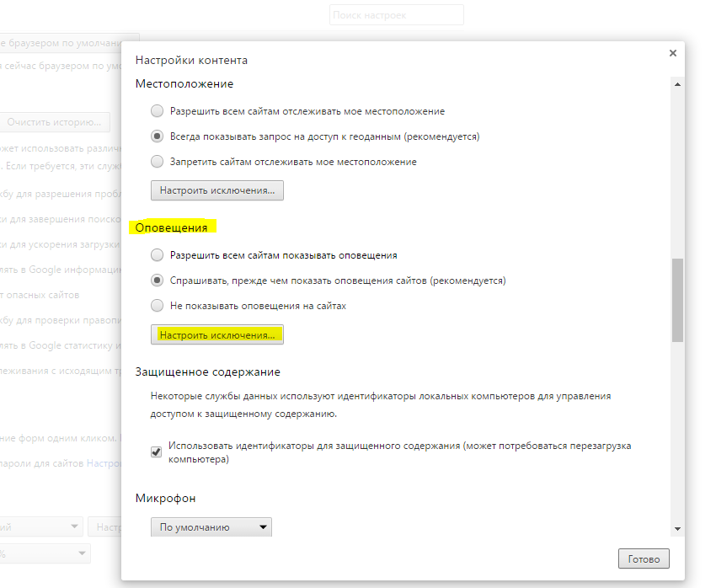This screenshot has width=716, height=588.
Task: Click the scrollbar down arrow in dialog
Action: (x=676, y=527)
